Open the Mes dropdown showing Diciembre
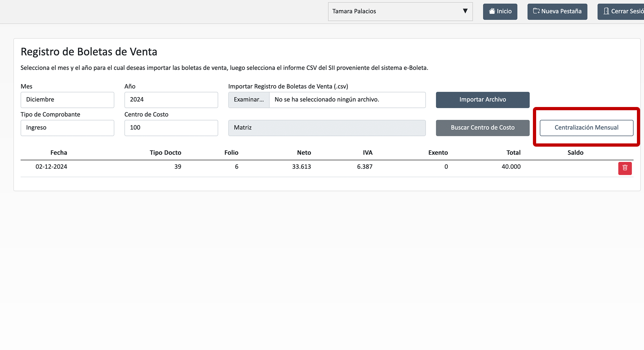644x350 pixels. coord(67,100)
